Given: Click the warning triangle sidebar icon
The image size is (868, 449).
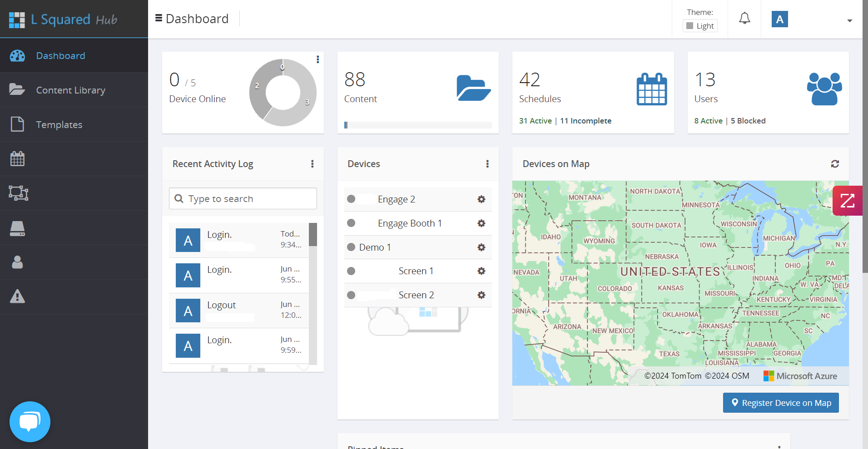Looking at the screenshot, I should tap(17, 296).
